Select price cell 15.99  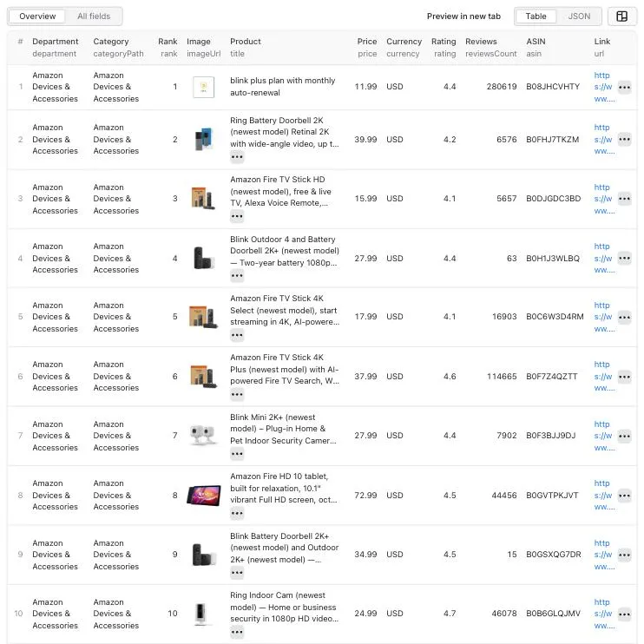[365, 199]
